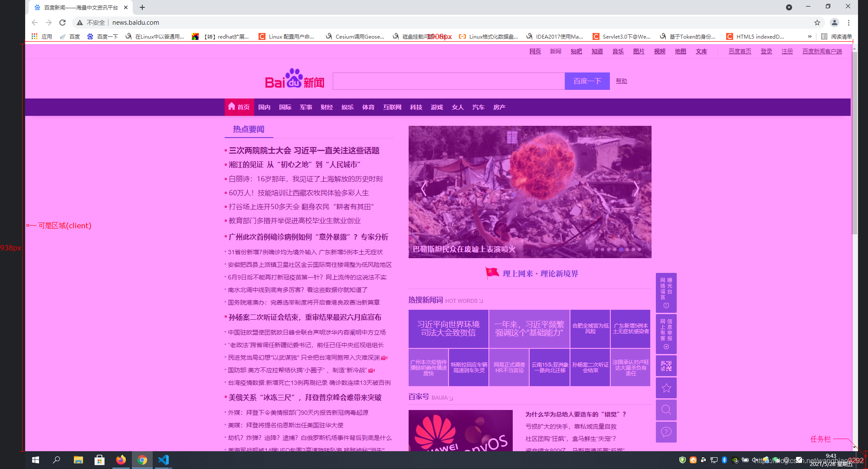Open a new browser tab
This screenshot has width=868, height=469.
tap(142, 7)
